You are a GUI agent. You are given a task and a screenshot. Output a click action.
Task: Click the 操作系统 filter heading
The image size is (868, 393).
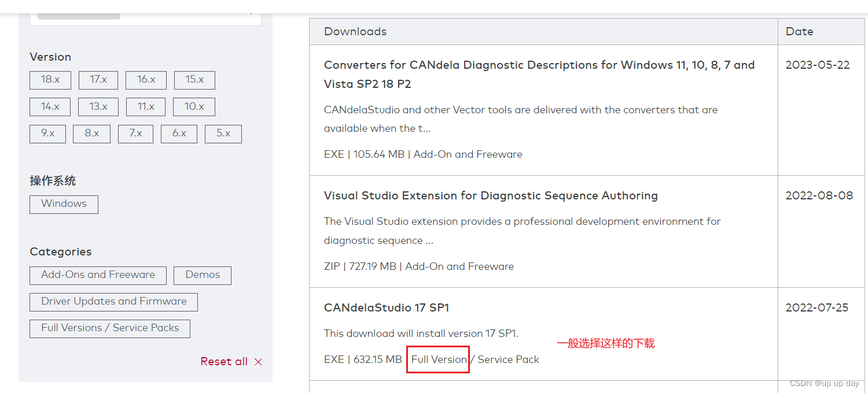(x=53, y=181)
